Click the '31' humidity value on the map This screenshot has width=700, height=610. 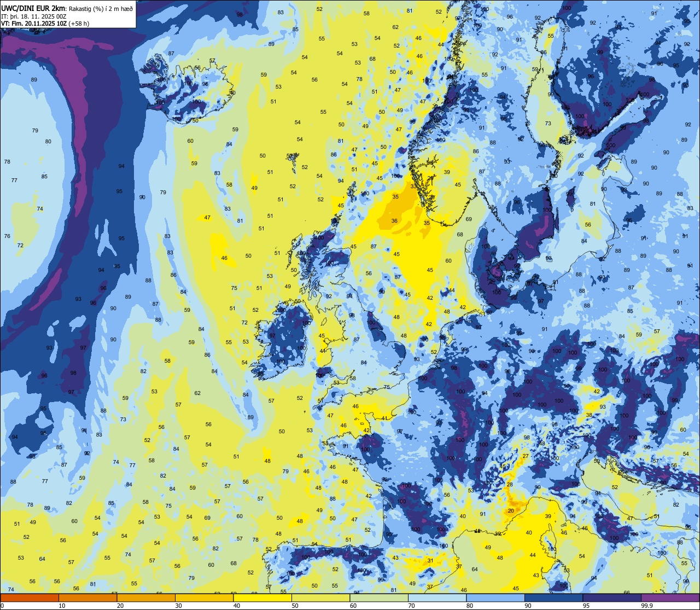point(430,560)
